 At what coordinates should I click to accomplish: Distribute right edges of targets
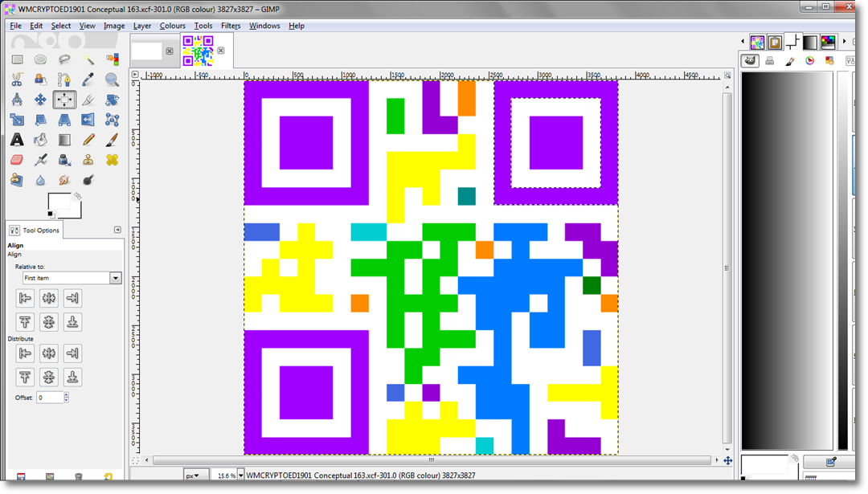pyautogui.click(x=72, y=353)
